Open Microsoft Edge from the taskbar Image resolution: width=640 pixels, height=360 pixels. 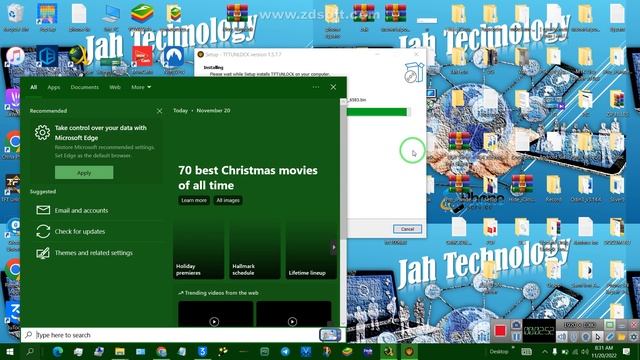tap(58, 351)
